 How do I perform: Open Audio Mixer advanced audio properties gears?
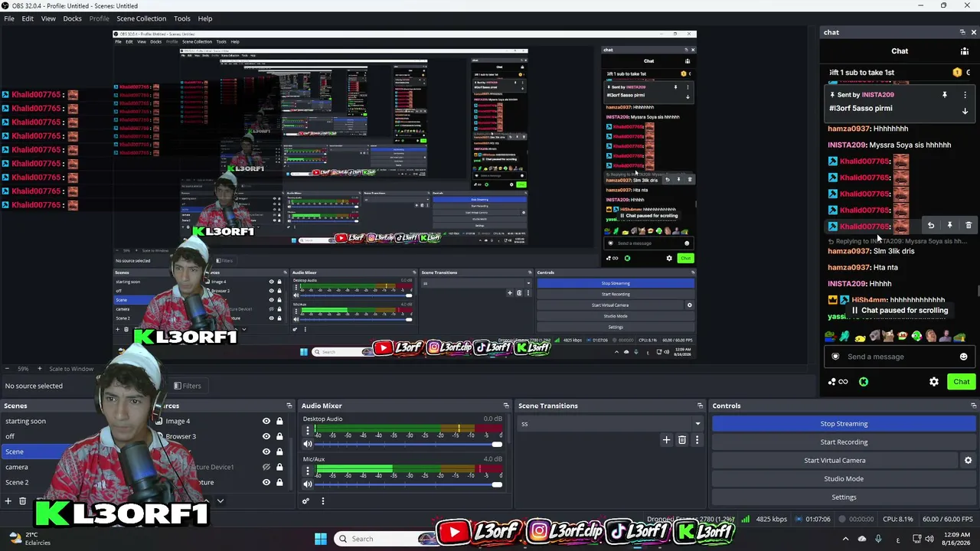305,501
